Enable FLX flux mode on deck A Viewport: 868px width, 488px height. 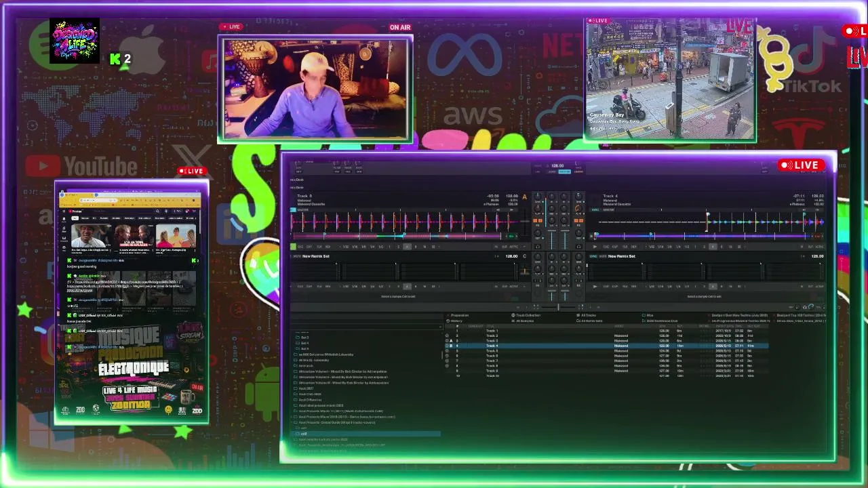coord(319,247)
